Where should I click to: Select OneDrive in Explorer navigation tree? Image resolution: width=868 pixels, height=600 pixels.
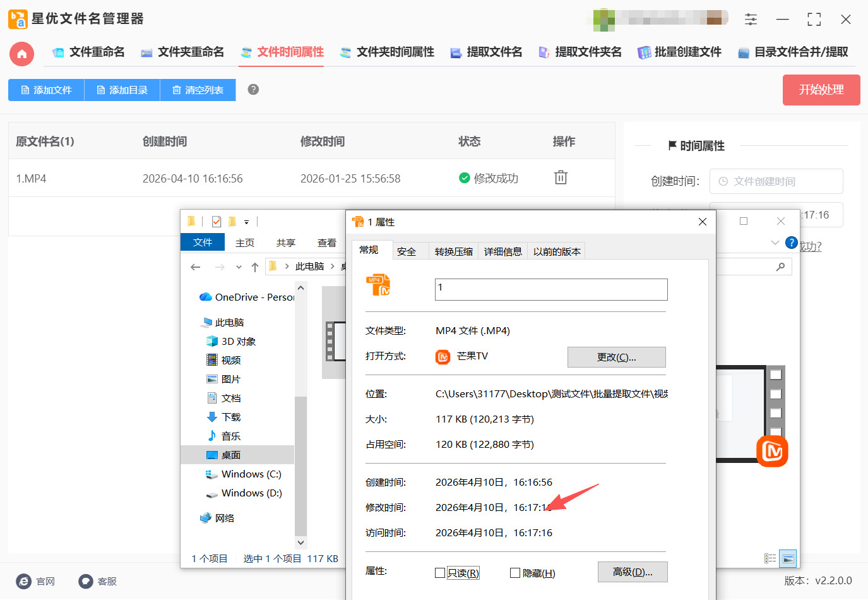tap(246, 297)
